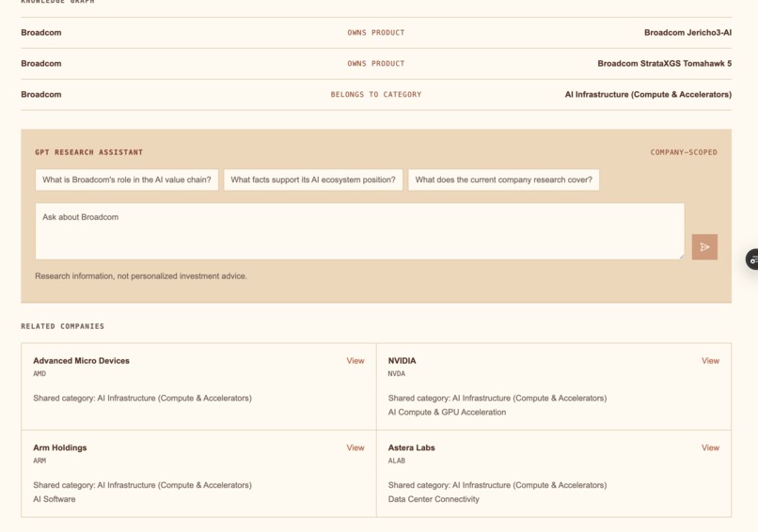Click the 'GPT RESEARCH ASSISTANT' heading

(x=89, y=152)
